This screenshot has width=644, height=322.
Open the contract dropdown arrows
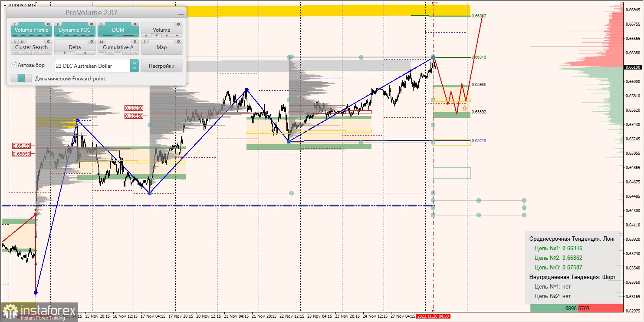pyautogui.click(x=134, y=66)
